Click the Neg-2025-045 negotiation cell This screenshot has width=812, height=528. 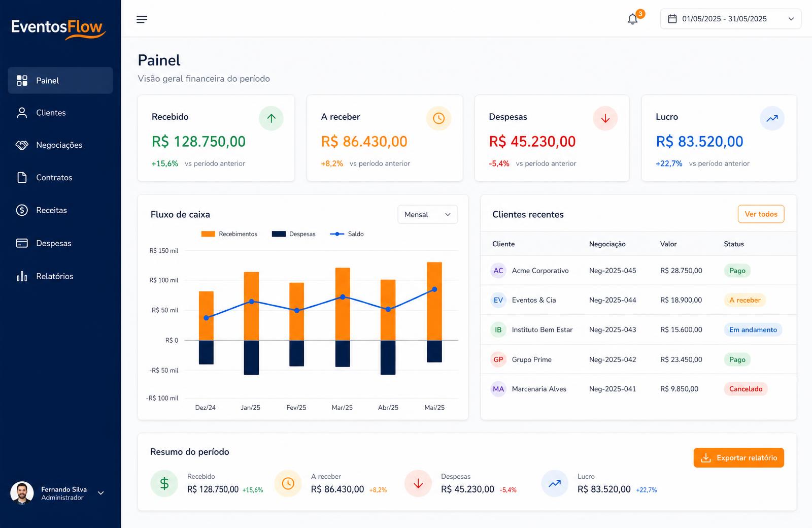[613, 271]
